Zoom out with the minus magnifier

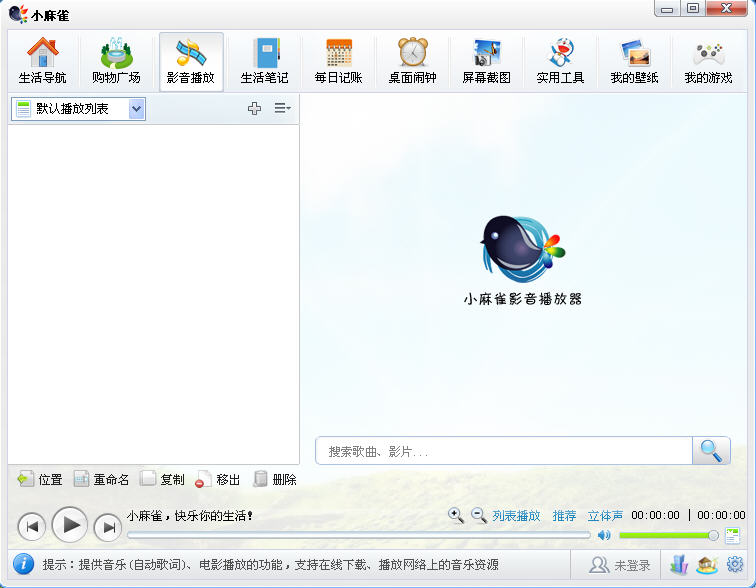[478, 515]
